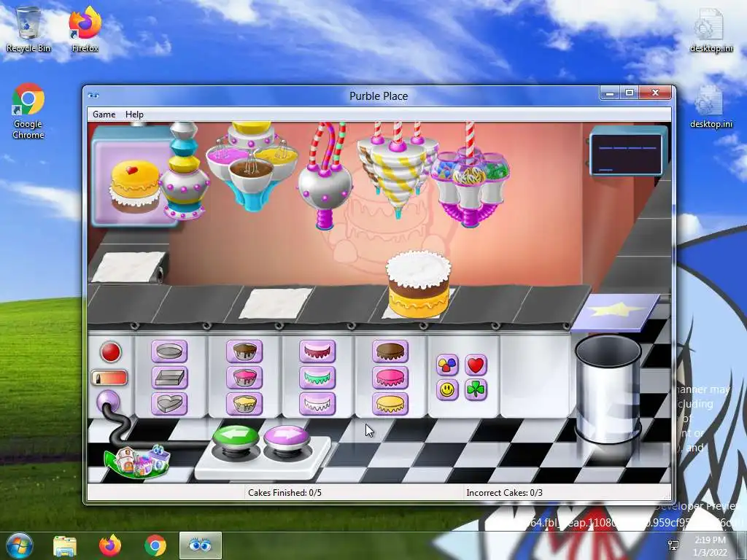Toggle the red flame heat switch
This screenshot has height=560, width=747.
point(109,378)
